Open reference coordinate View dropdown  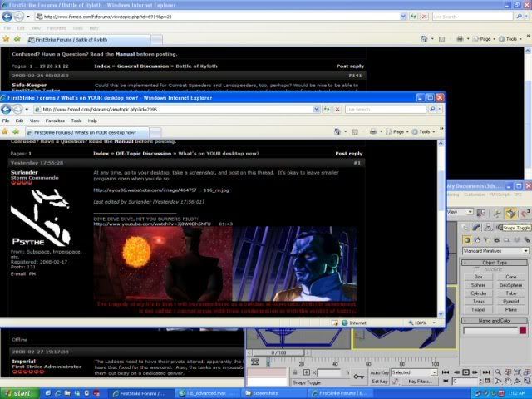[460, 212]
